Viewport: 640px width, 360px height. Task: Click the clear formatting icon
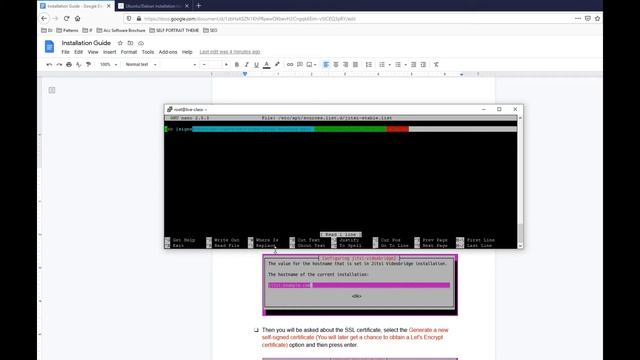pos(436,64)
